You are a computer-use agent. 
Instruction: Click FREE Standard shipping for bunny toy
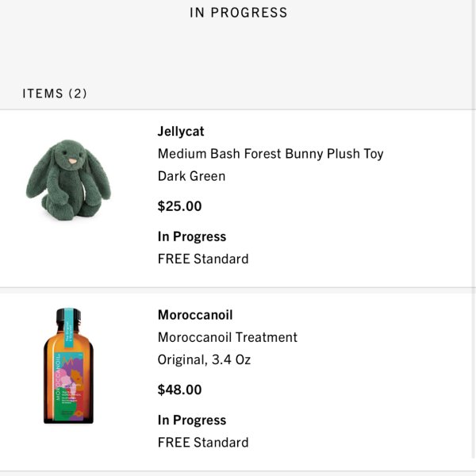point(203,259)
